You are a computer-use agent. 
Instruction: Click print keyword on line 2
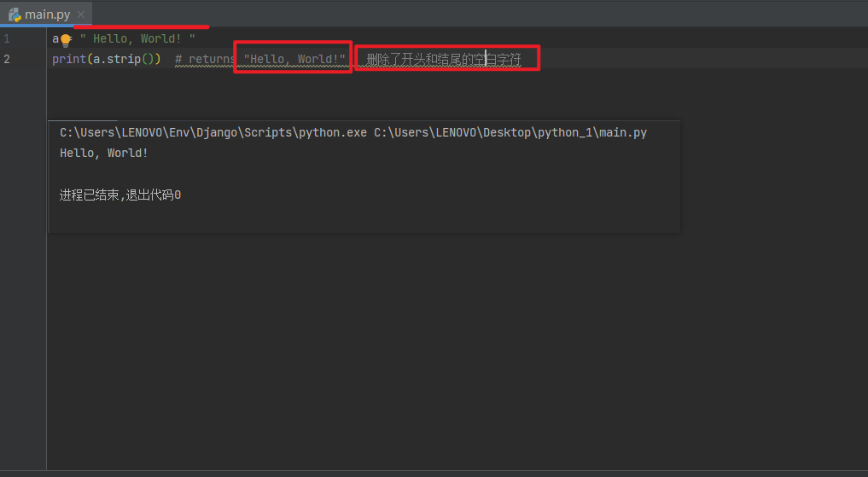coord(69,59)
